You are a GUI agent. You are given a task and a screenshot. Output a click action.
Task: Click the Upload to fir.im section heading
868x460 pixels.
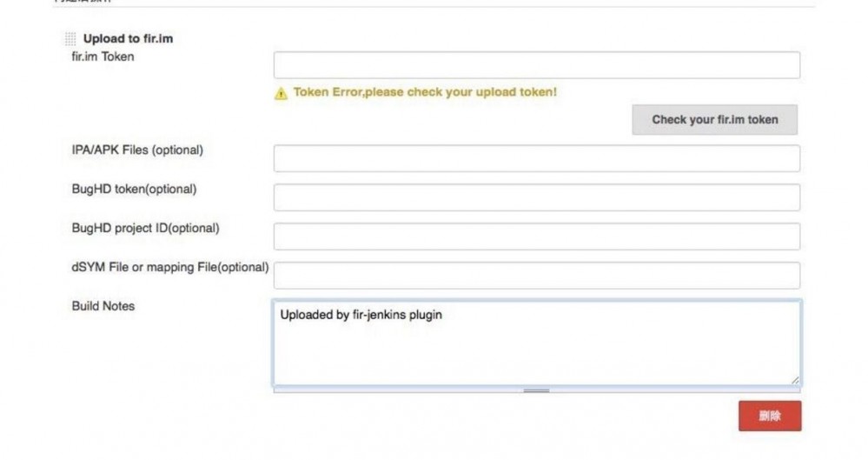tap(129, 39)
